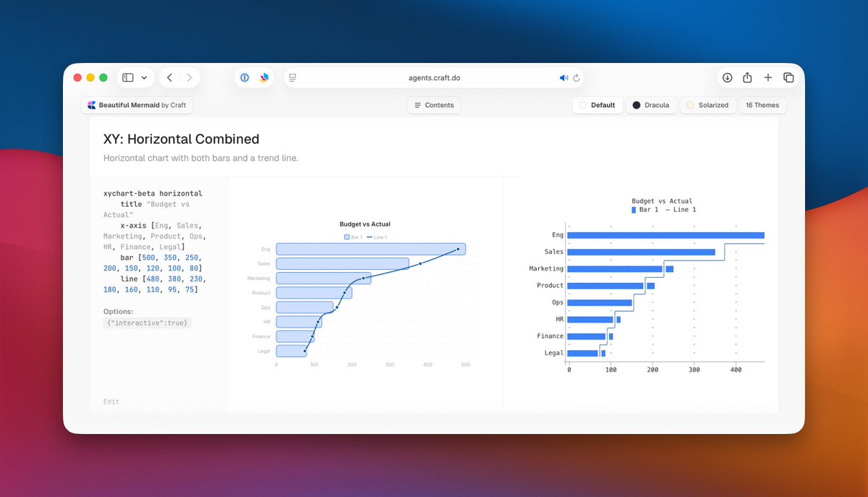Click the Line 1 legend in left chart
The image size is (868, 497).
click(x=377, y=237)
